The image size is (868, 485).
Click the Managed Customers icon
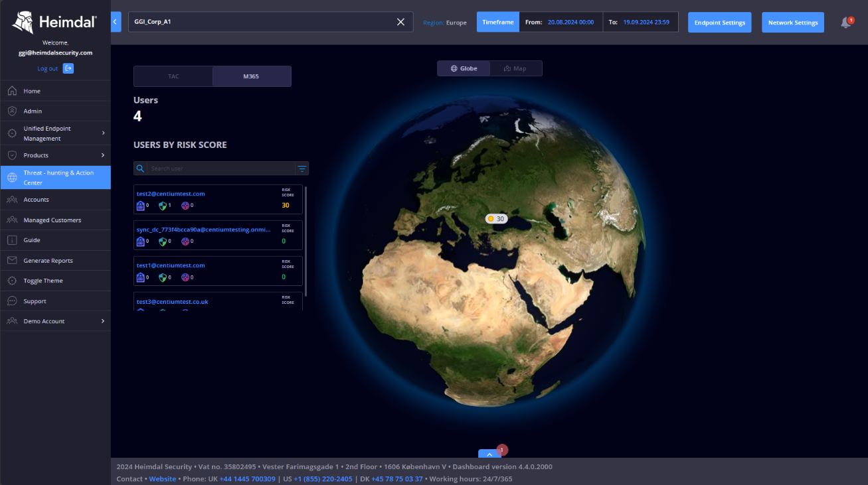(12, 220)
